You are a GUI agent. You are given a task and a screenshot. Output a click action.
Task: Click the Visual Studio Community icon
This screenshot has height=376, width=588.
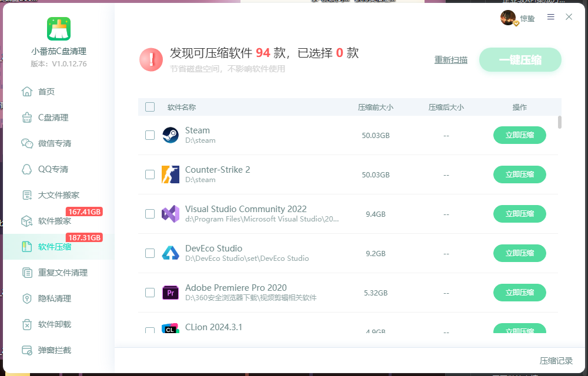coord(171,213)
